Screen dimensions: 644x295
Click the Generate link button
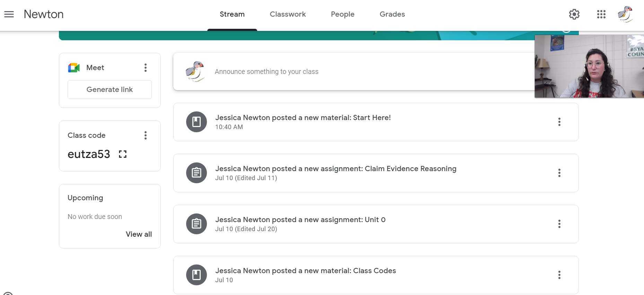pyautogui.click(x=110, y=90)
